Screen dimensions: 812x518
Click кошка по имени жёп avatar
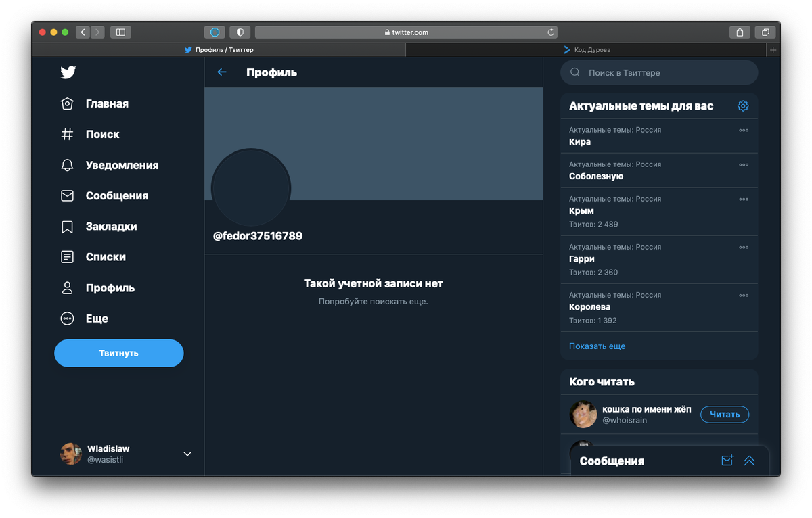[583, 414]
